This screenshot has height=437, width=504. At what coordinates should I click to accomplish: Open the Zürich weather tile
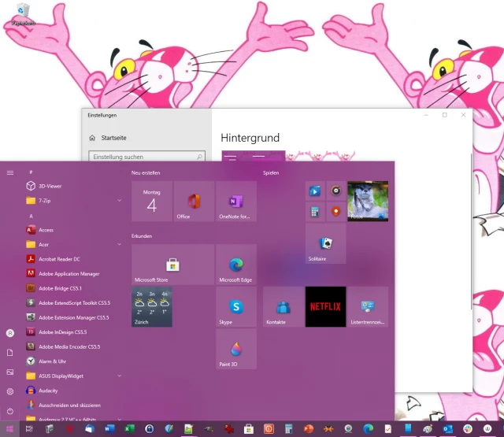[x=151, y=306]
